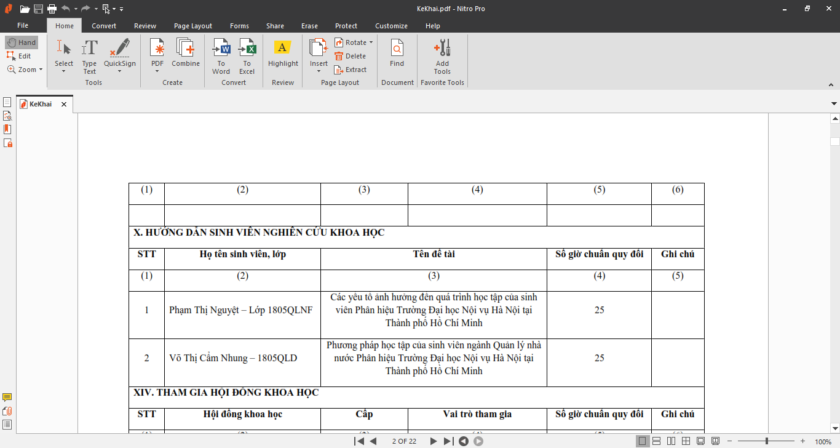
Task: Open the Find document tool
Action: tap(397, 52)
